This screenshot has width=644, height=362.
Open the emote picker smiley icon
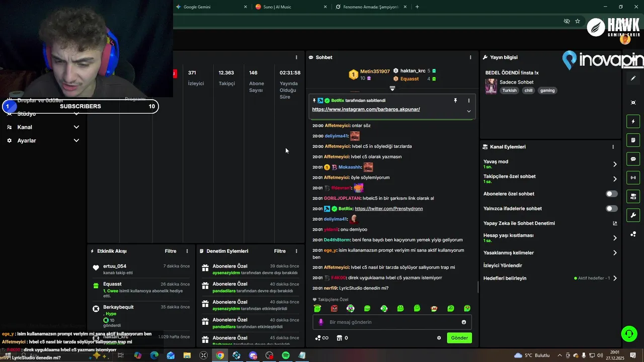pos(464,322)
